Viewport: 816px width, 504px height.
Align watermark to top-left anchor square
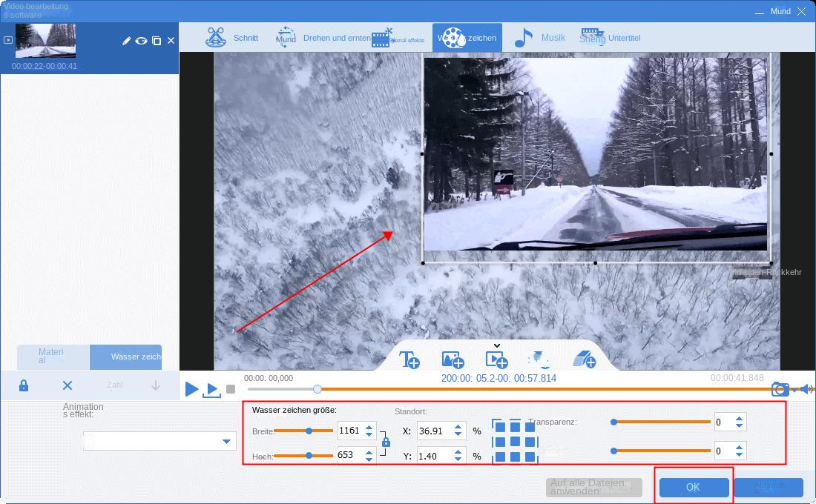pos(500,427)
